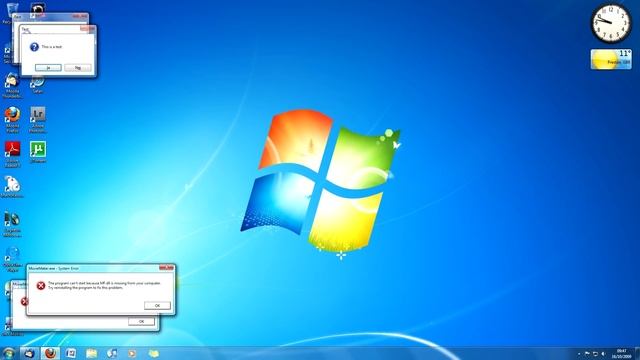Switch to Firefox on the taskbar

[x=50, y=353]
